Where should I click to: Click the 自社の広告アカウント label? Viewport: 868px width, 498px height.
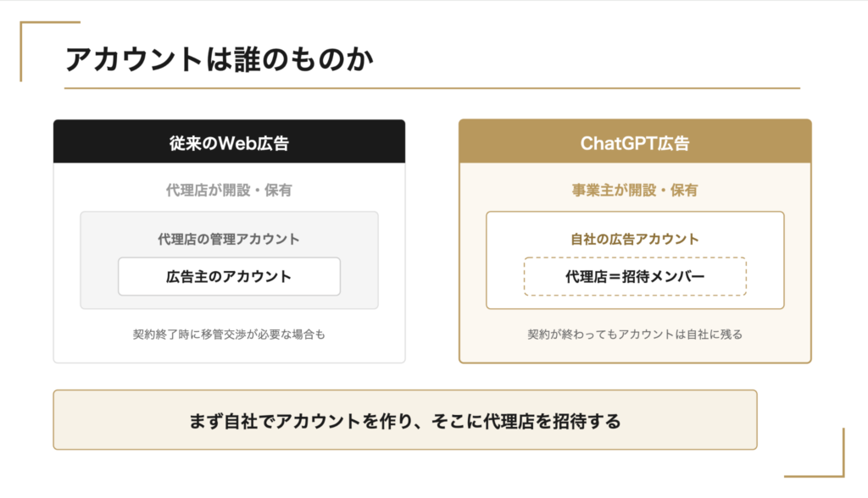(634, 239)
